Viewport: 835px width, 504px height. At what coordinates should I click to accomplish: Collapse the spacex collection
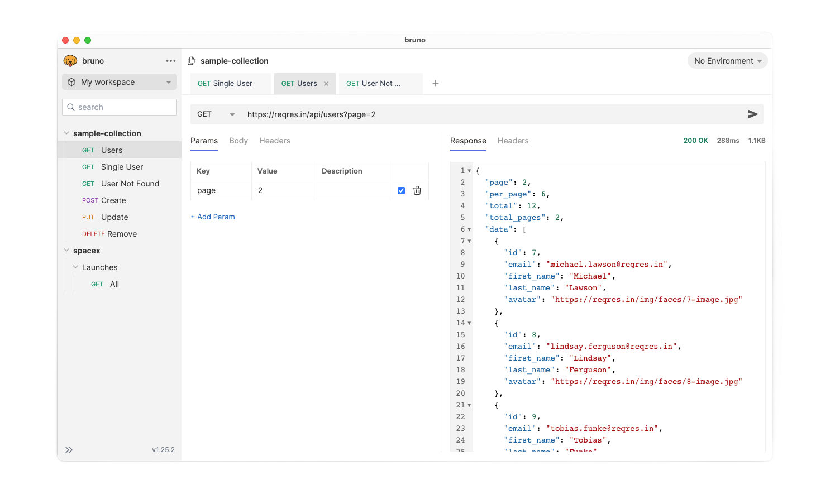point(66,251)
